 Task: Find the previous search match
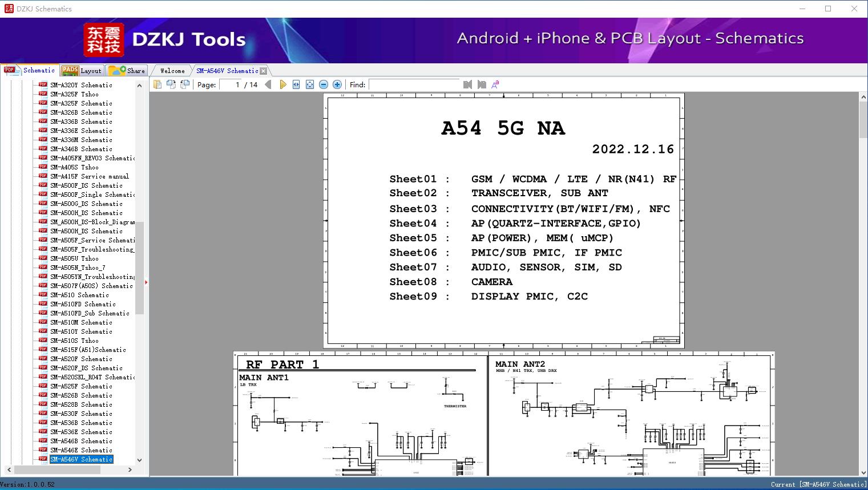(468, 84)
